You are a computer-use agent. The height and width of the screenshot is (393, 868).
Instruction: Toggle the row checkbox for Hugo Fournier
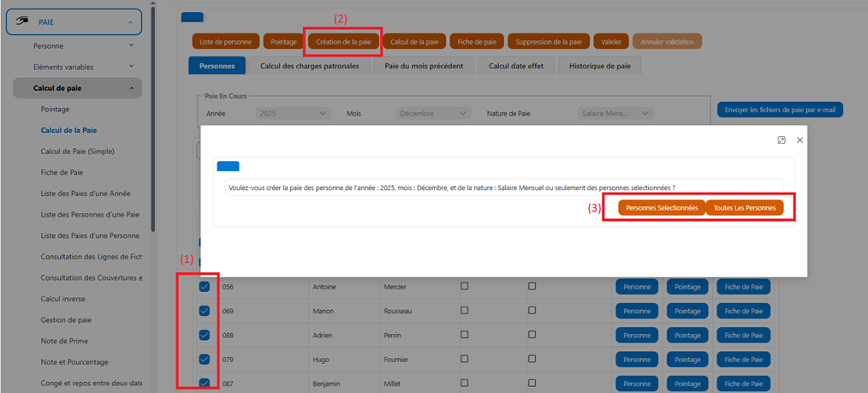click(204, 360)
